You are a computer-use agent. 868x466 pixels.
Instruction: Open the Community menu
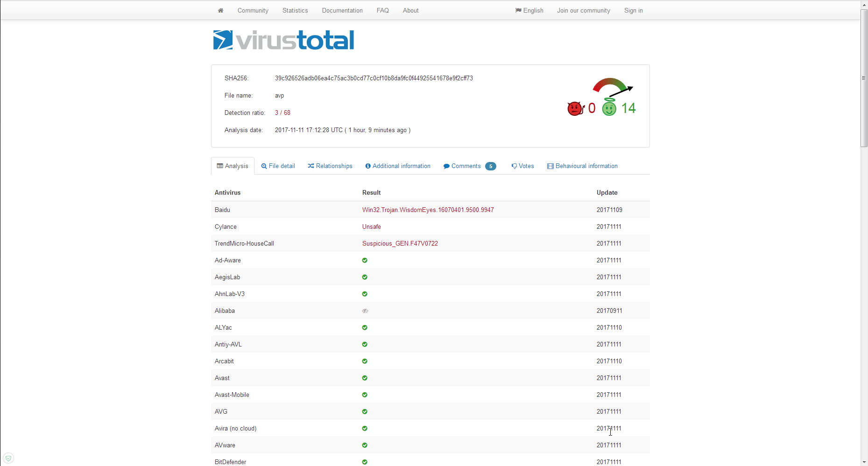[x=253, y=10]
